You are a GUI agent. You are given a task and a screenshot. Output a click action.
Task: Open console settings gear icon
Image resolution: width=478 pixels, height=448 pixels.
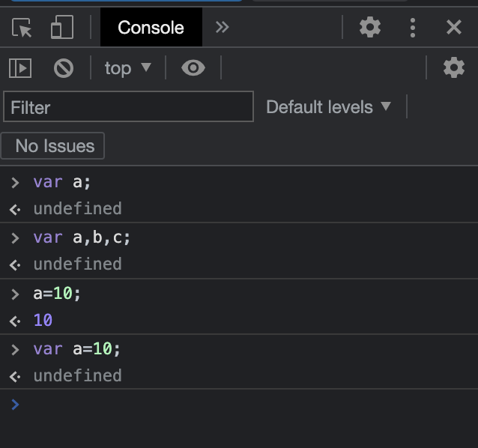(454, 68)
